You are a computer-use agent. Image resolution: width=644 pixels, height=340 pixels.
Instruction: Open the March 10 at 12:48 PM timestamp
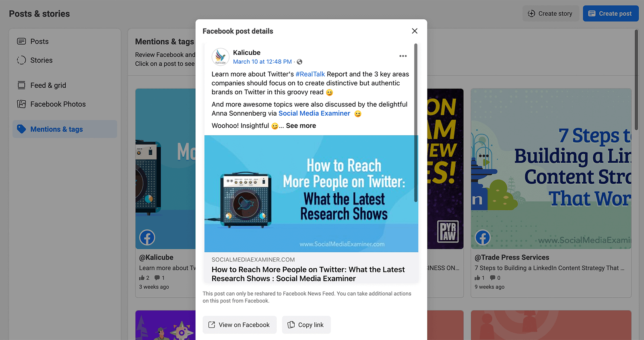(x=262, y=62)
